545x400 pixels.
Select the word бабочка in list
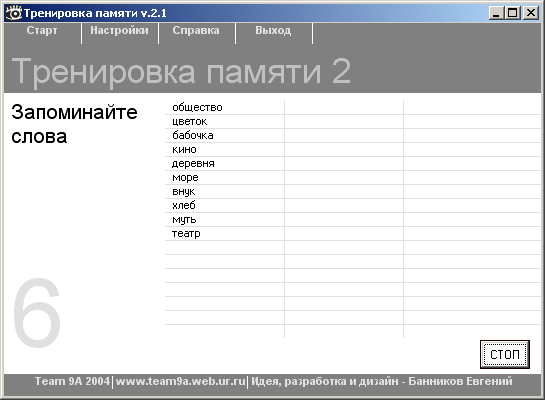pos(193,135)
